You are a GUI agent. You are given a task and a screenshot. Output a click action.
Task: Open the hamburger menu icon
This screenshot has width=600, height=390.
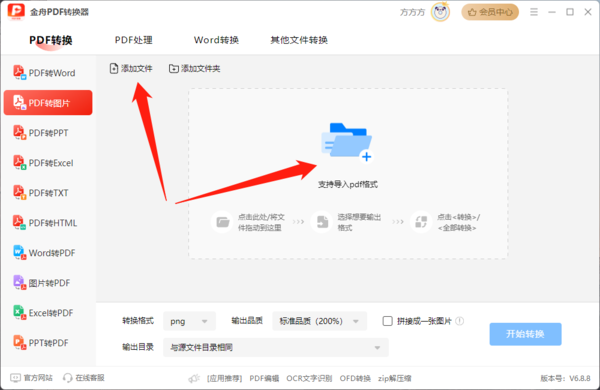click(534, 12)
